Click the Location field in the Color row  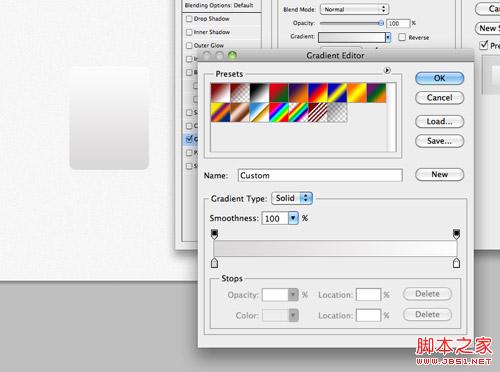368,315
